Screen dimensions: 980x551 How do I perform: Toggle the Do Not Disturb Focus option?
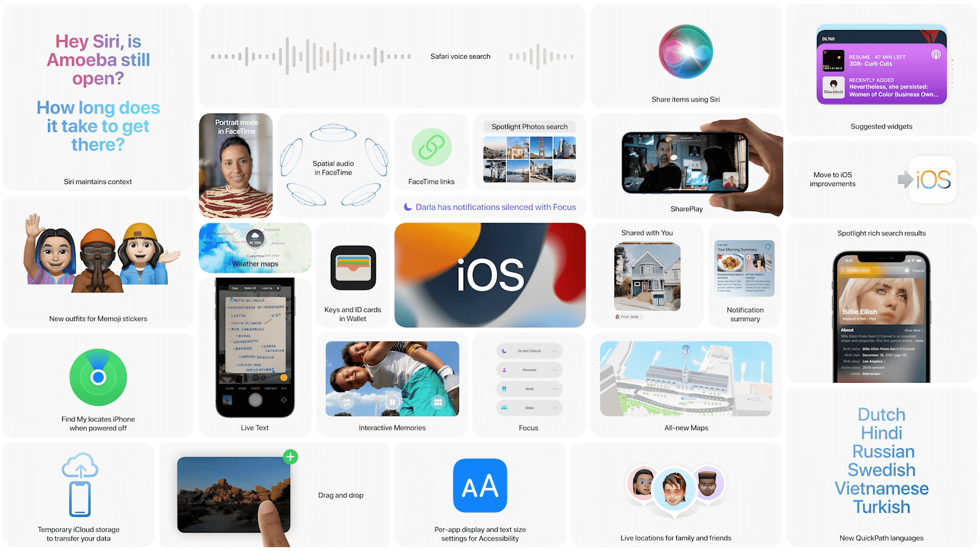tap(530, 351)
